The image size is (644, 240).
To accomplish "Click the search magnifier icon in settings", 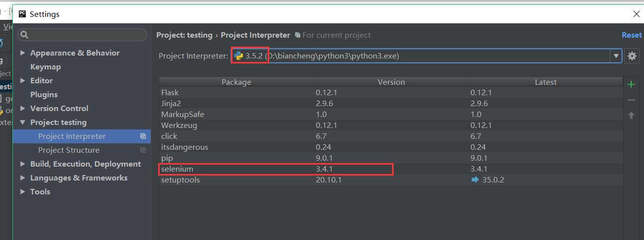I will pos(24,35).
